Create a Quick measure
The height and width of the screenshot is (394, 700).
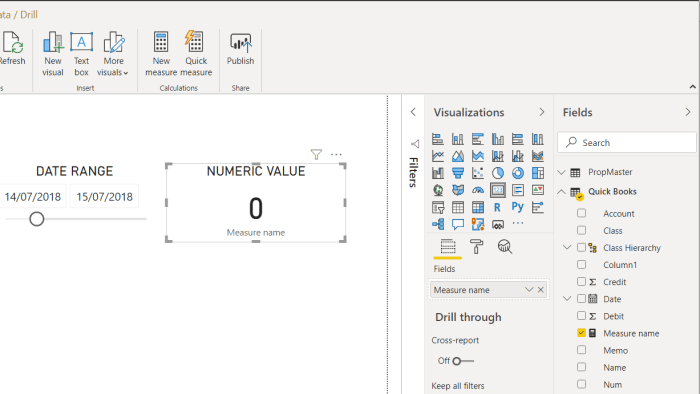tap(196, 54)
